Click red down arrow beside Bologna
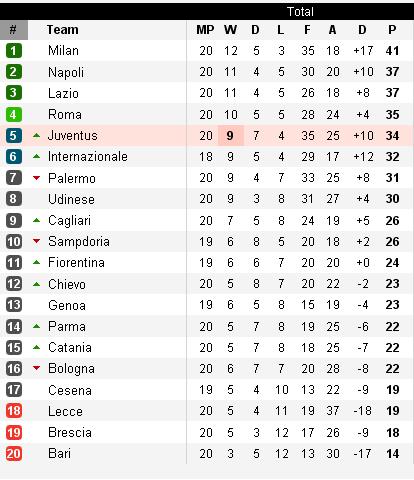The height and width of the screenshot is (480, 414). tap(37, 368)
